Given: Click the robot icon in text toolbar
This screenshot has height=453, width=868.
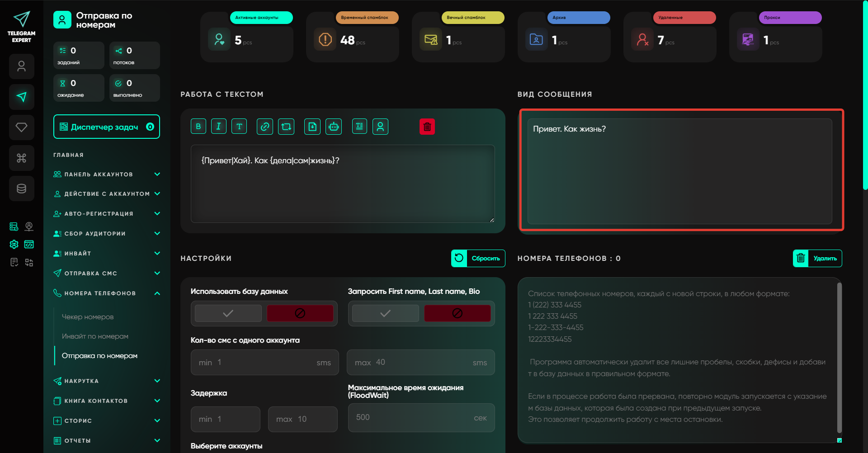Looking at the screenshot, I should pyautogui.click(x=334, y=127).
